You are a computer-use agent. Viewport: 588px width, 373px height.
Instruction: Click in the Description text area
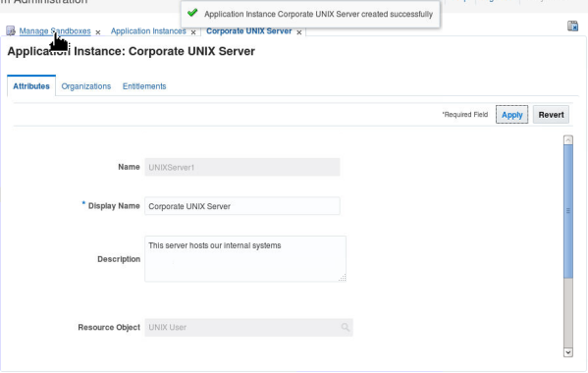[x=245, y=259]
